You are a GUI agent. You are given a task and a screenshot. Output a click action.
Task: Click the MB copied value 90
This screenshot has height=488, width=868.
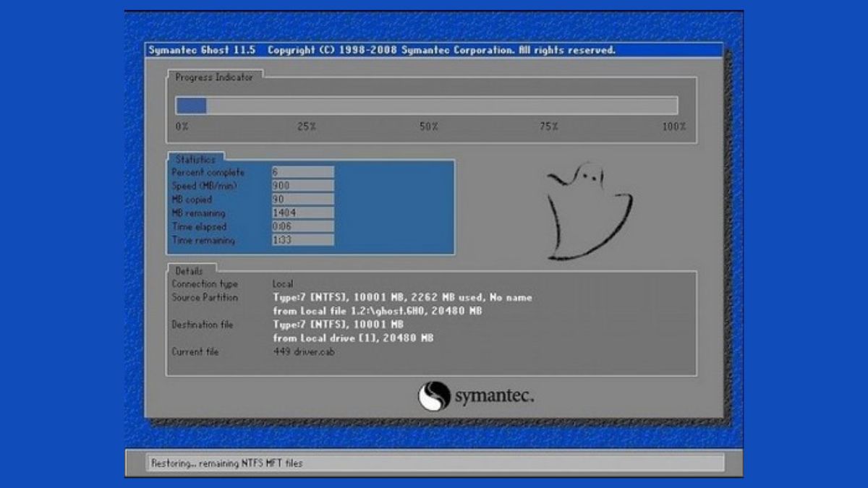tap(302, 199)
